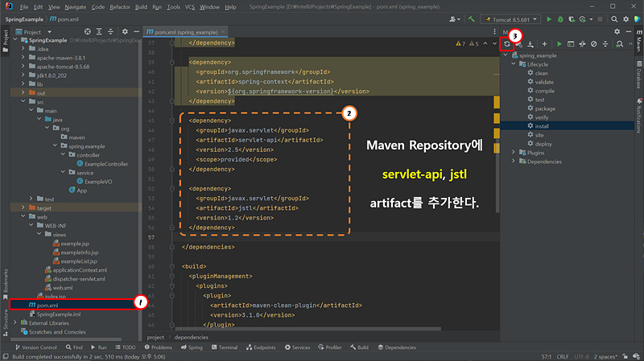Viewport: 644px width, 361px height.
Task: Toggle Maven offline mode
Action: click(582, 44)
